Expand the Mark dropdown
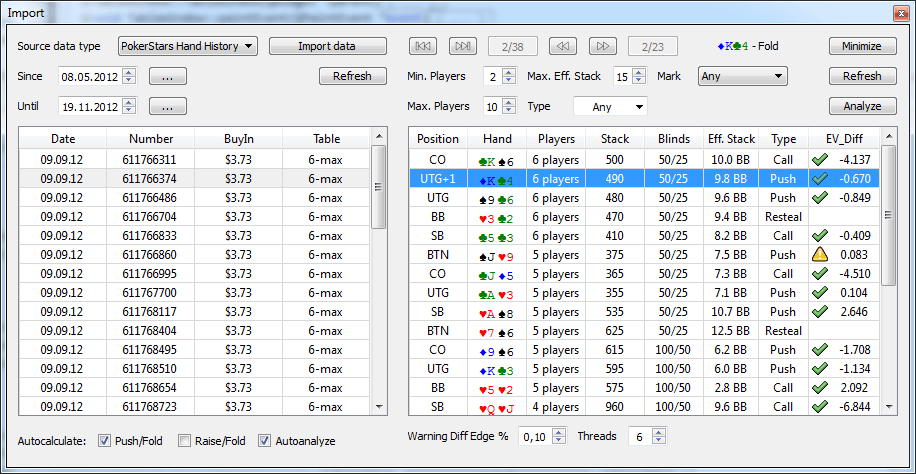Image resolution: width=916 pixels, height=474 pixels. click(x=743, y=76)
